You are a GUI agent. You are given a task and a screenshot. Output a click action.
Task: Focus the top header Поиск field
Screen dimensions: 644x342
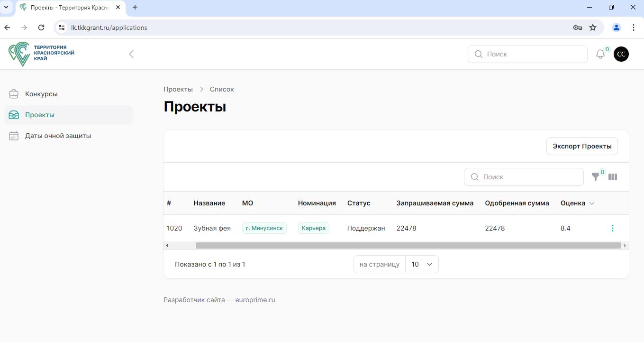coord(527,54)
